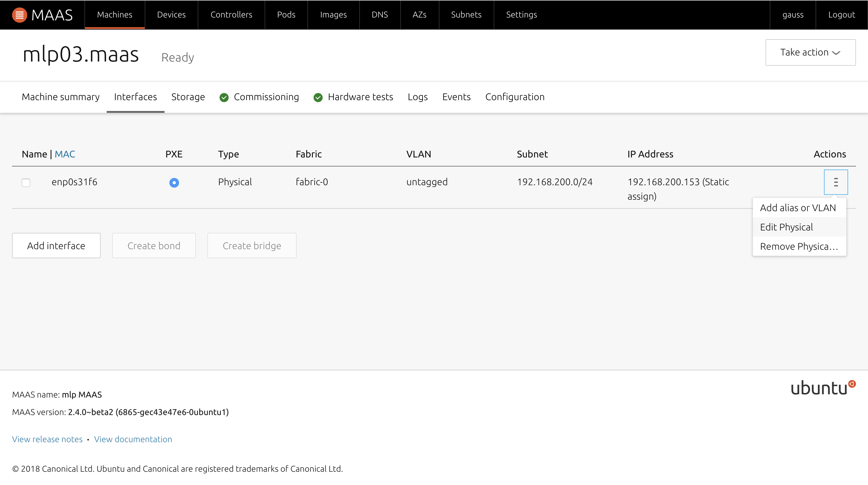This screenshot has height=485, width=868.
Task: Click the Hardware tests green checkmark icon
Action: (318, 97)
